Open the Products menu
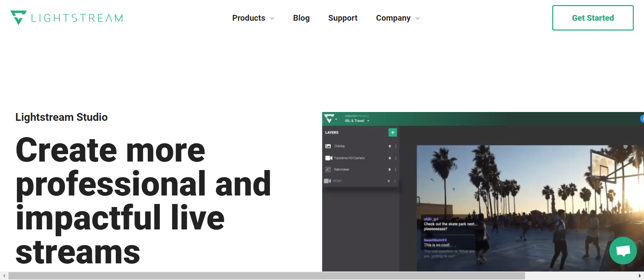Image resolution: width=644 pixels, height=280 pixels. pyautogui.click(x=249, y=18)
